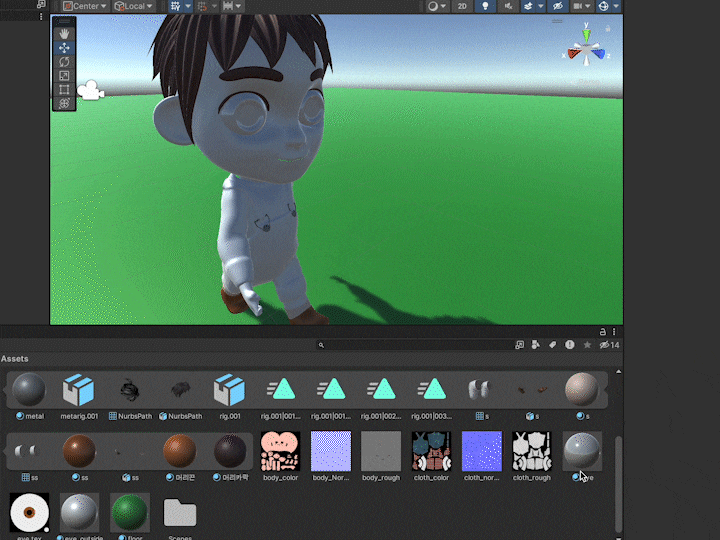The image size is (720, 540).
Task: Click the green Y axis cone on orientation gizmo
Action: (x=586, y=34)
